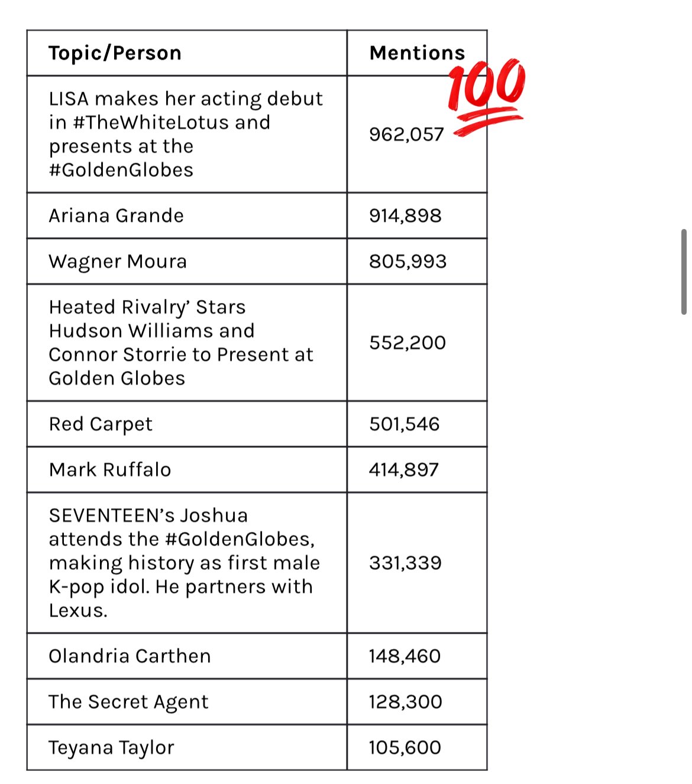The height and width of the screenshot is (784, 692).
Task: Click the 914,898 mentions figure
Action: tap(405, 216)
